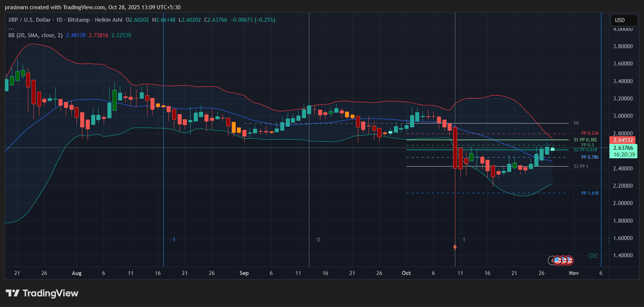The height and width of the screenshot is (307, 644).
Task: Click the XRP / U.S. Dollar symbol title
Action: point(29,20)
